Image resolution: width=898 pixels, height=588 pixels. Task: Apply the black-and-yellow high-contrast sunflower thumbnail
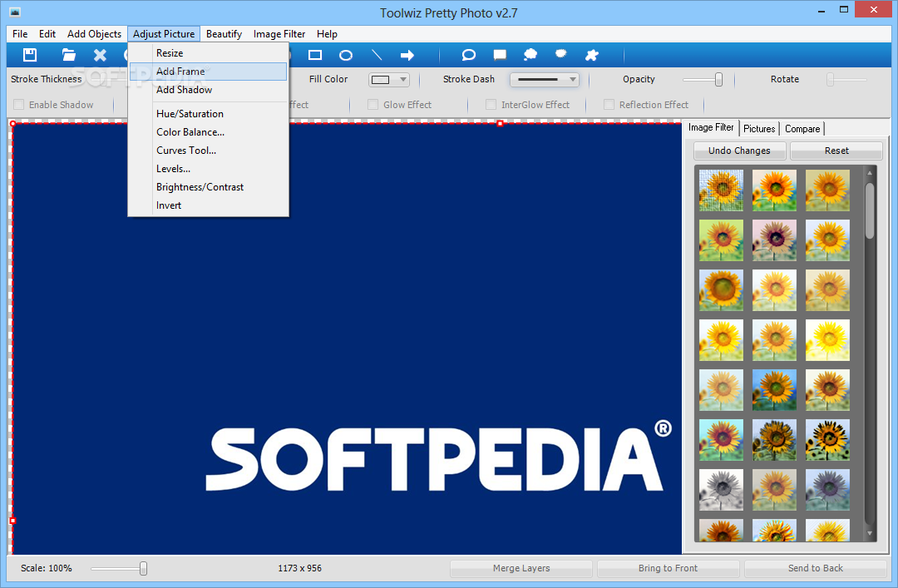click(827, 440)
